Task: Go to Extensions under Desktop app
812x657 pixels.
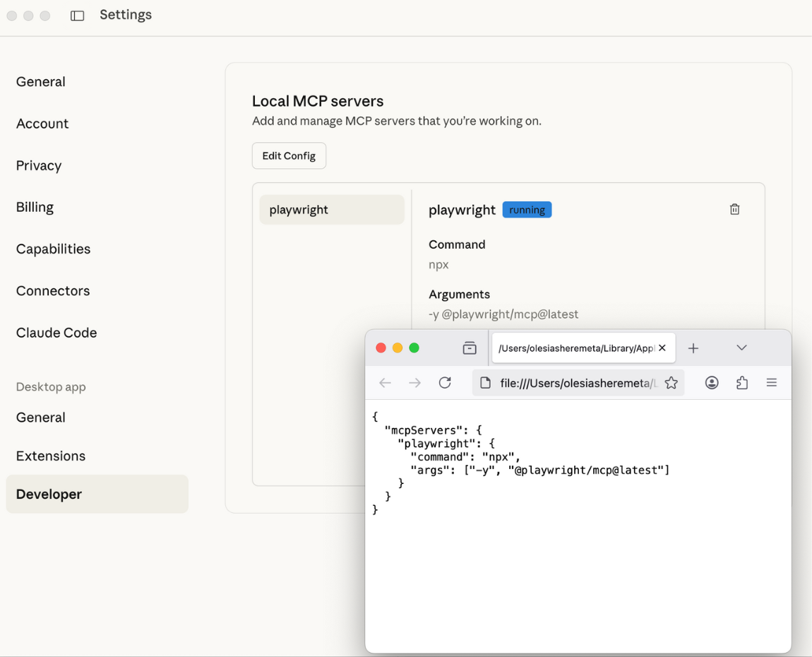Action: pos(51,456)
